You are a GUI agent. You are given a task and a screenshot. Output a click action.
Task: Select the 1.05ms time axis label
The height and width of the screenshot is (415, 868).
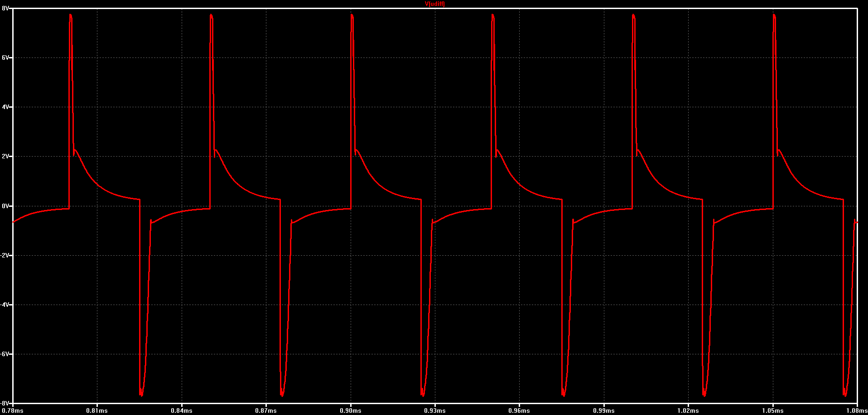773,411
